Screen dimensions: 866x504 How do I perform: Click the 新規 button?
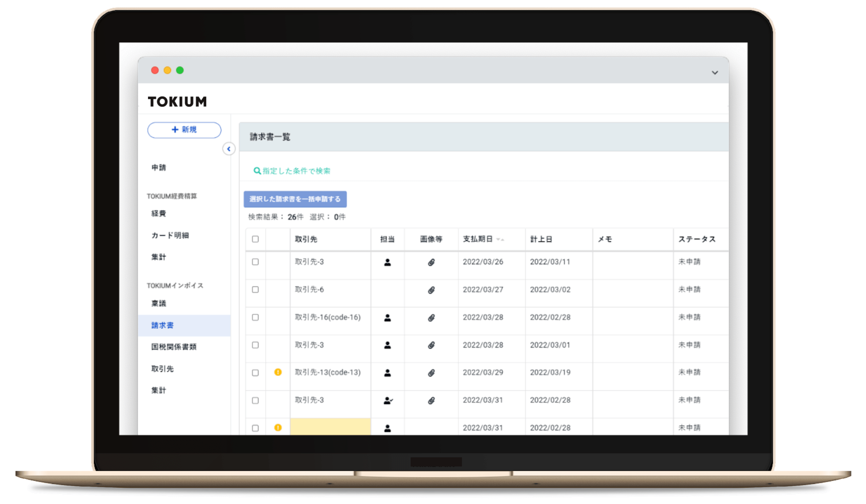(x=184, y=130)
